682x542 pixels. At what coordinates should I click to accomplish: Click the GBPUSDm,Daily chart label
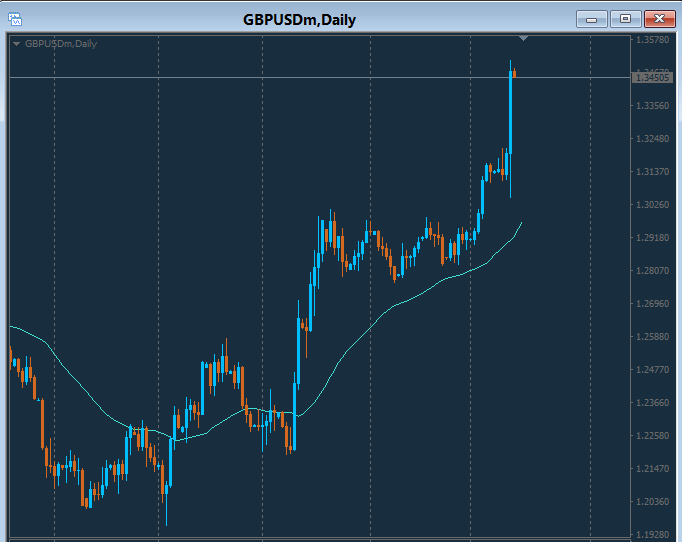click(61, 44)
